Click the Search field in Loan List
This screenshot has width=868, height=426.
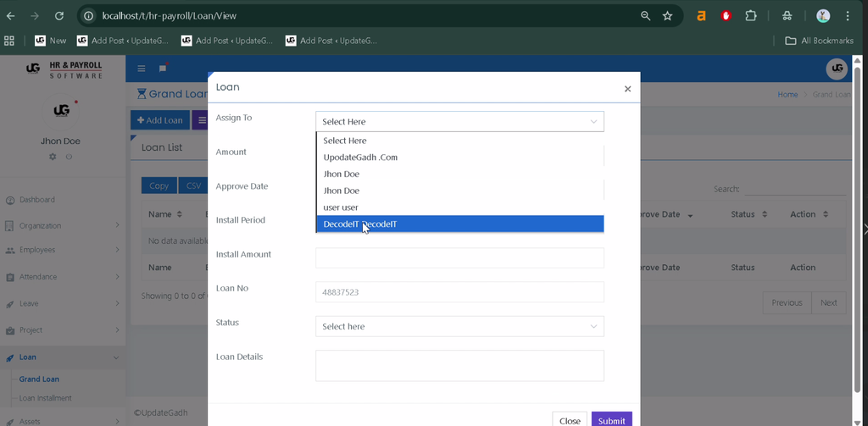[x=795, y=189]
